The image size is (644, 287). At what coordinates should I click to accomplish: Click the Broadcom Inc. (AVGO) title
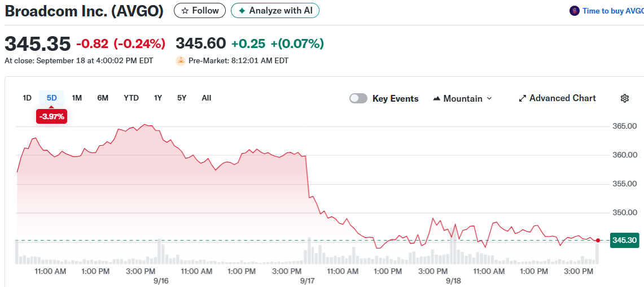84,11
